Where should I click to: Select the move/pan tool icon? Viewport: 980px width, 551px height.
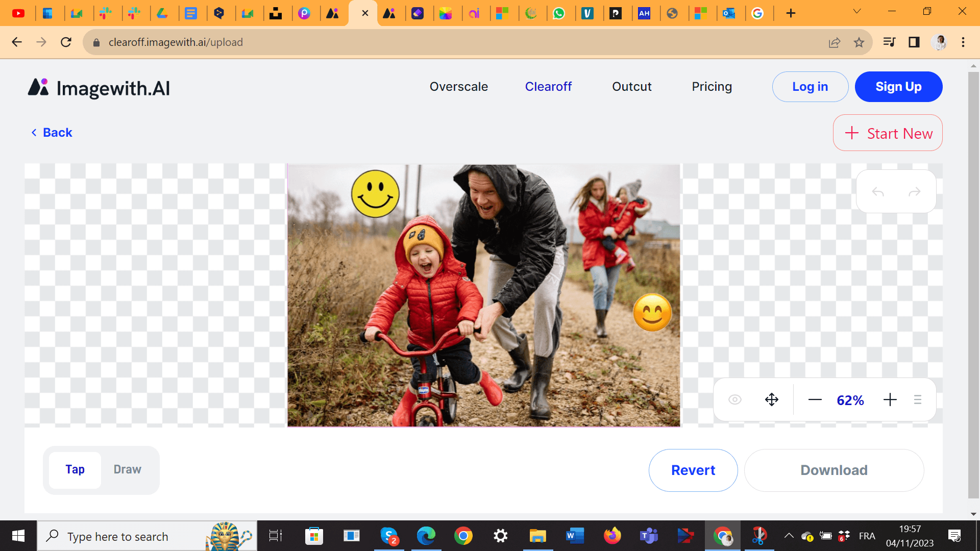(771, 399)
